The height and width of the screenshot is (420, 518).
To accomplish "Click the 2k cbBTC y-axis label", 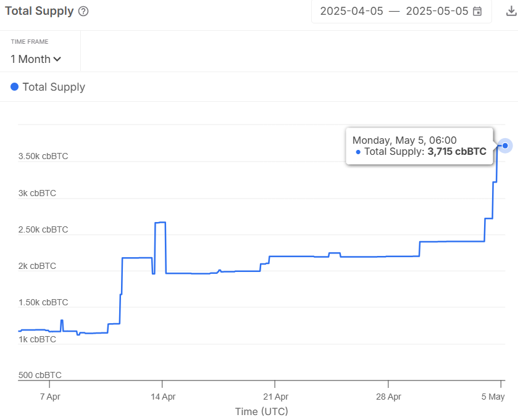I will pos(37,266).
